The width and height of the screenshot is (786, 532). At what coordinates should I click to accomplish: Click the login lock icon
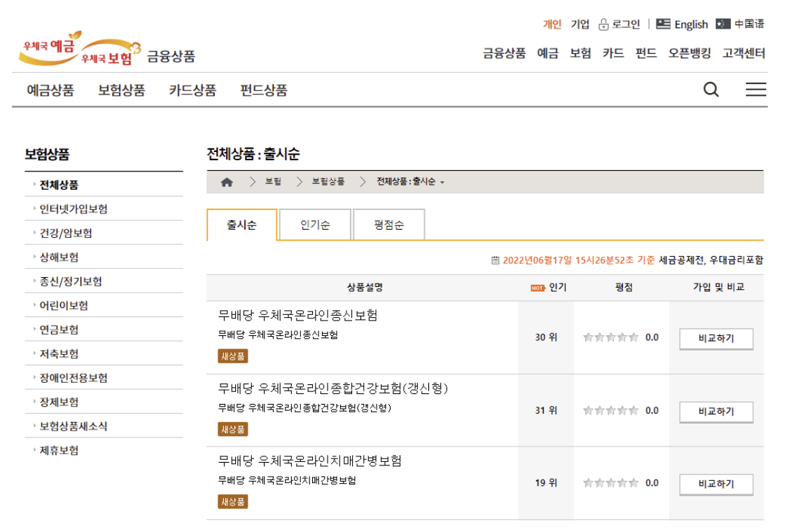tap(603, 24)
